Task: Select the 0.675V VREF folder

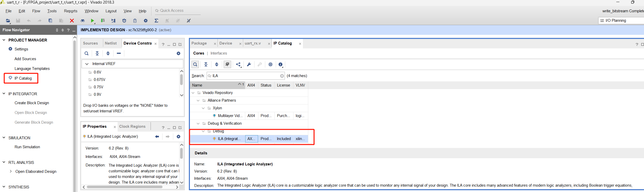Action: click(99, 80)
